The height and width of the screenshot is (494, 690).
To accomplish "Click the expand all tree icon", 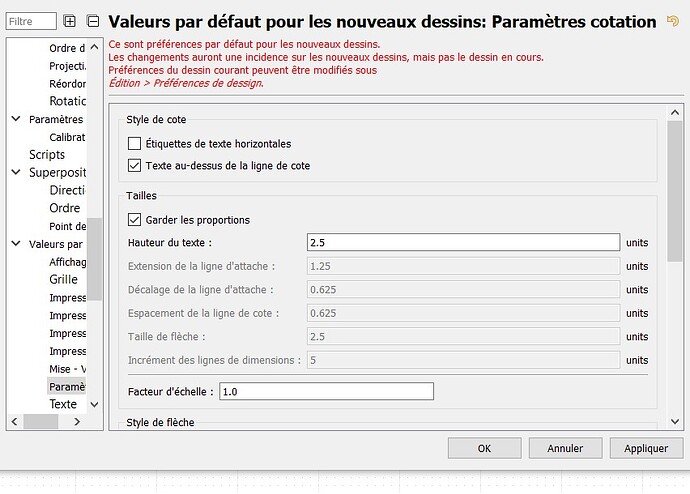I will coord(70,21).
